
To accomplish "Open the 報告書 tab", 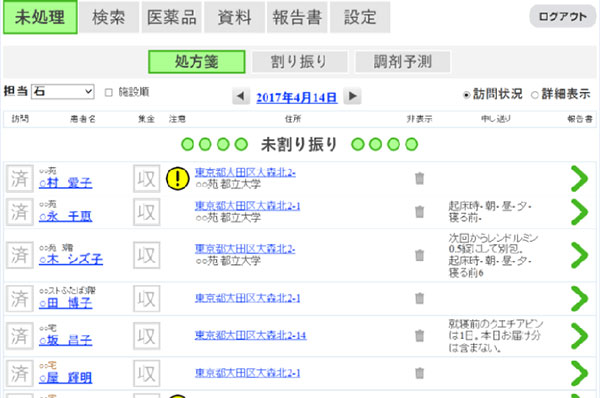I will (x=297, y=17).
